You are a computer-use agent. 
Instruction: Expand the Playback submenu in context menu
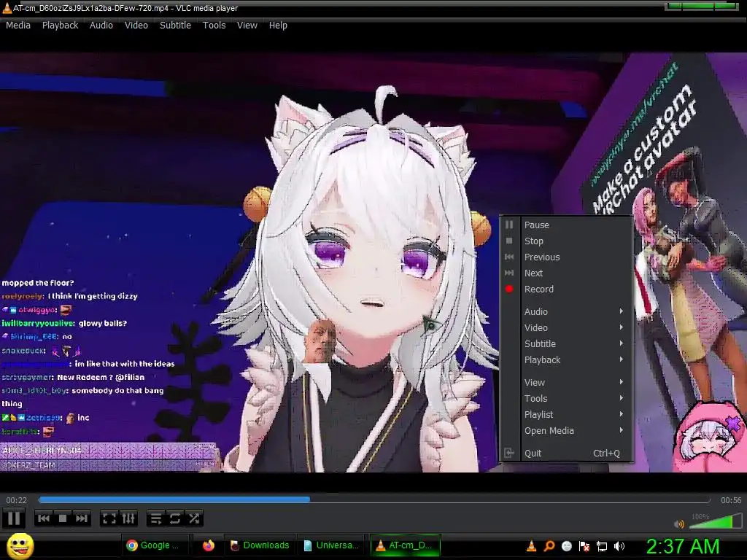[566, 360]
